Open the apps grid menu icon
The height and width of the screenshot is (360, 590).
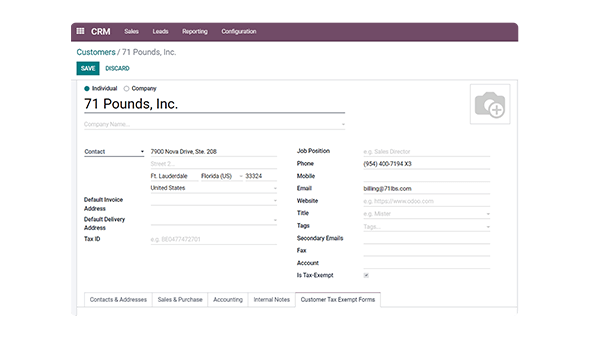coord(80,31)
